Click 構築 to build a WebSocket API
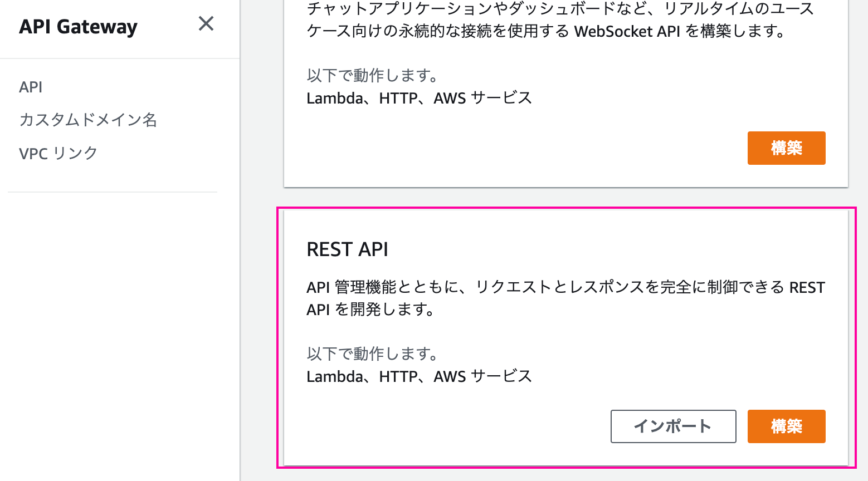 pyautogui.click(x=786, y=148)
